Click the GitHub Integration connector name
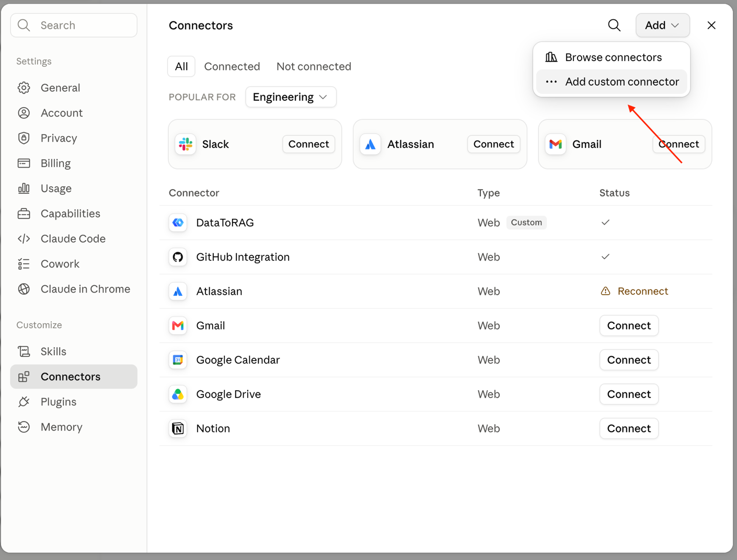Screen dimensions: 737x560 [243, 257]
